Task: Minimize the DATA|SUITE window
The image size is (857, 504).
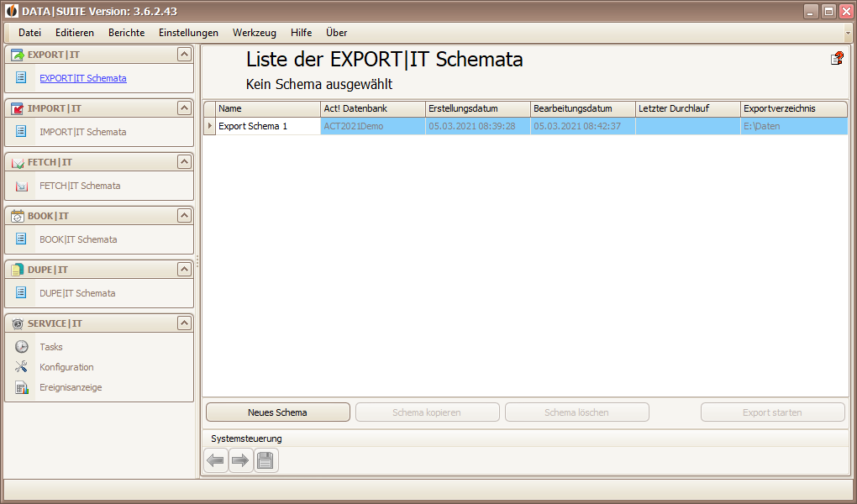Action: point(811,11)
